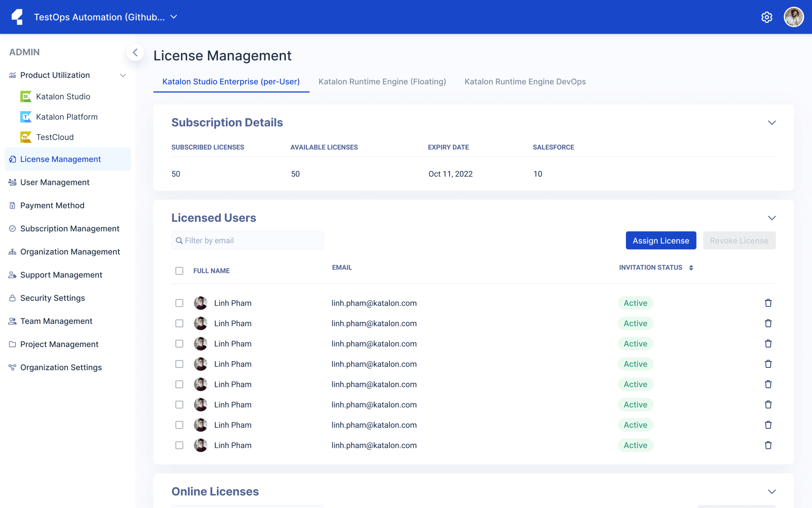
Task: Click the EXPIRY DATE header
Action: click(x=448, y=147)
